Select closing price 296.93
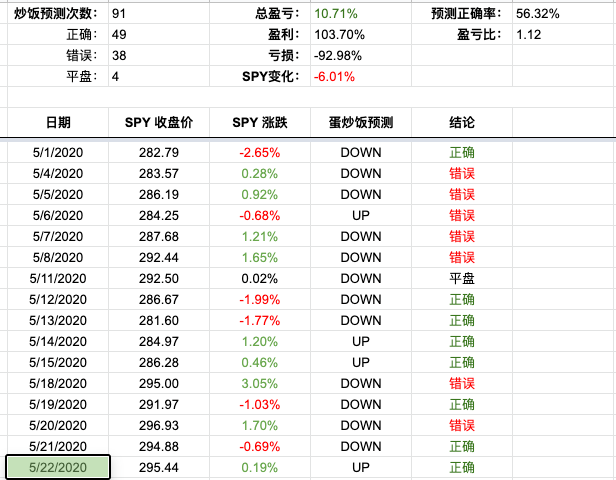 coord(159,425)
